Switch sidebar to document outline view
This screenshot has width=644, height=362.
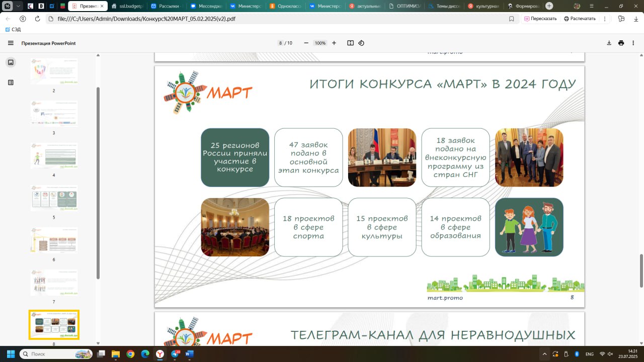point(11,82)
